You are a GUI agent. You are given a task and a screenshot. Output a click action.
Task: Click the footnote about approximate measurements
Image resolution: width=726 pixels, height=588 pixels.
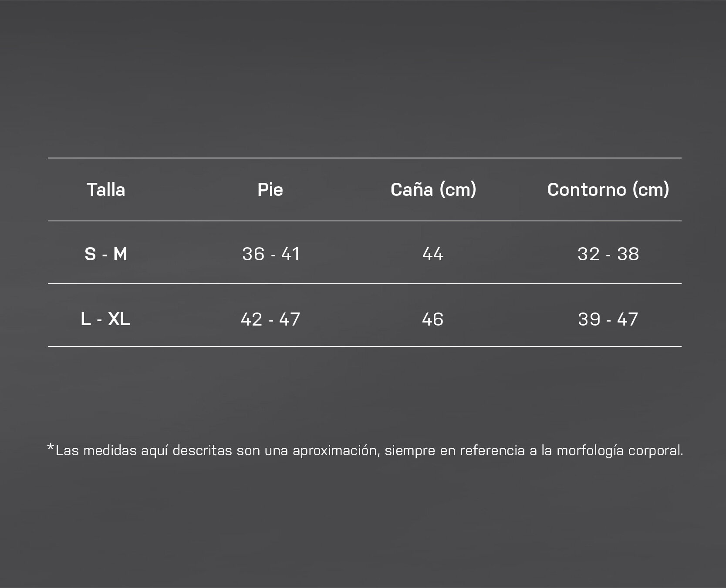click(365, 450)
